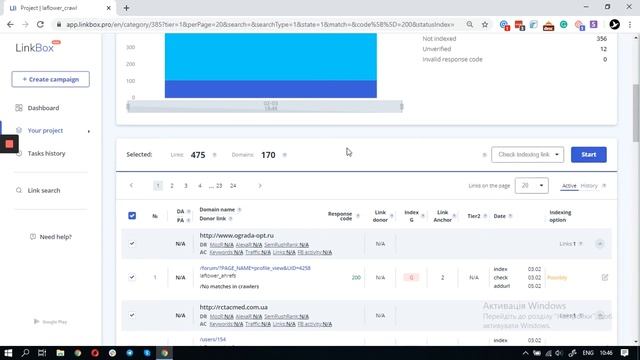Click the light blue chart bar area
The width and height of the screenshot is (640, 360).
[x=271, y=57]
